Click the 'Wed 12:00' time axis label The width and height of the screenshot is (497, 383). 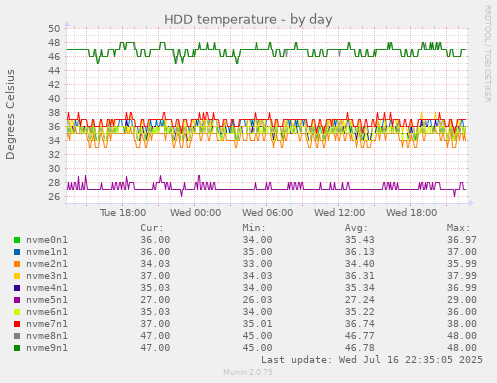(339, 213)
